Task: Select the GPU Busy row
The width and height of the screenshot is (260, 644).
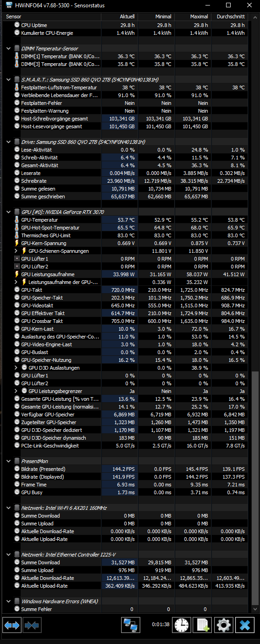Action: click(126, 492)
